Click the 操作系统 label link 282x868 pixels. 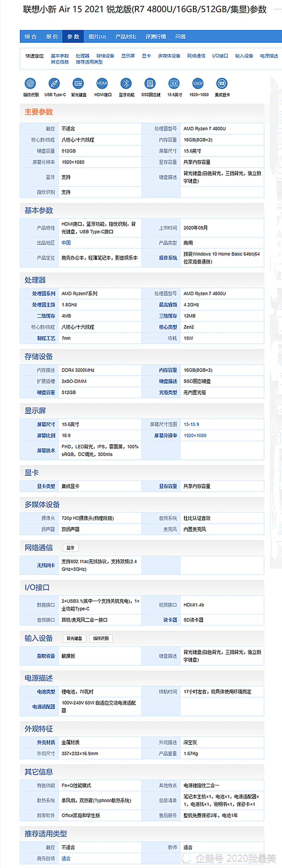[168, 258]
